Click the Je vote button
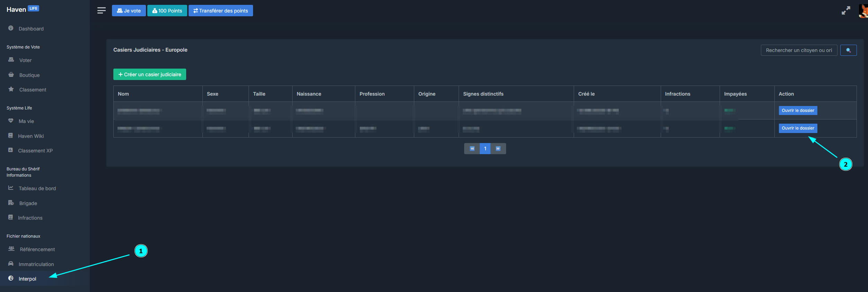This screenshot has height=292, width=868. click(x=129, y=11)
